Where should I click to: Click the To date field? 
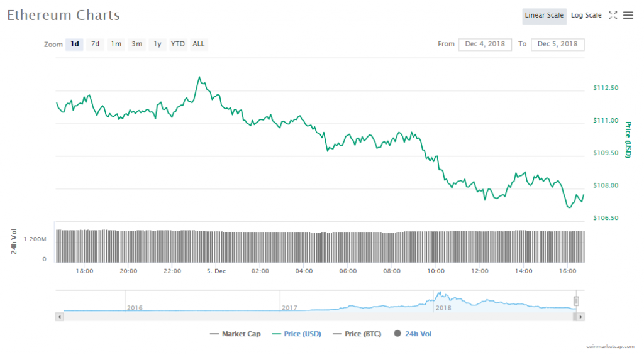(x=558, y=44)
